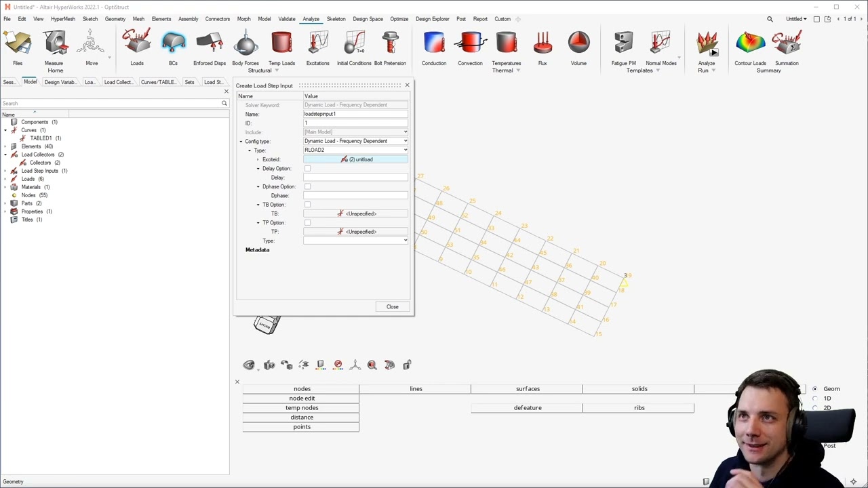Collapse the Curves tree node
Viewport: 868px width, 488px height.
click(5, 130)
